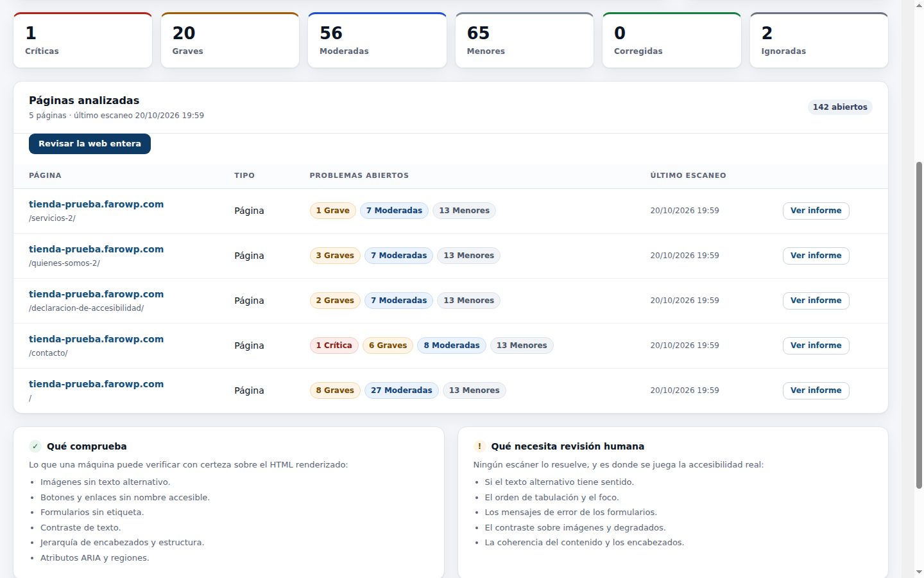
Task: Open the tienda-prueba.farowp.com link for /declaracion-de-accesibilidad/
Action: [x=96, y=294]
